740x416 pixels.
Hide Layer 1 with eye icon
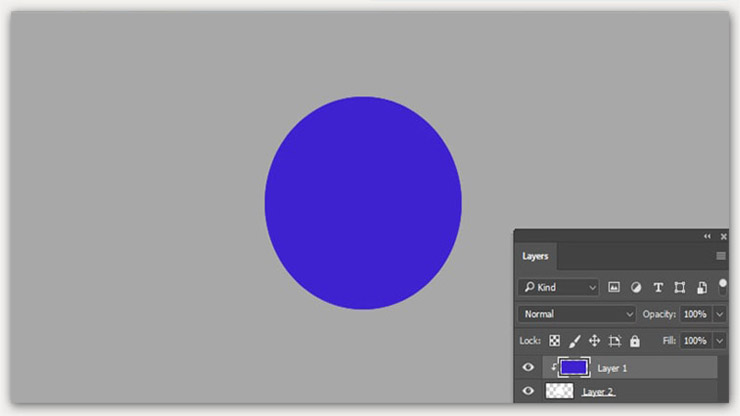coord(528,367)
